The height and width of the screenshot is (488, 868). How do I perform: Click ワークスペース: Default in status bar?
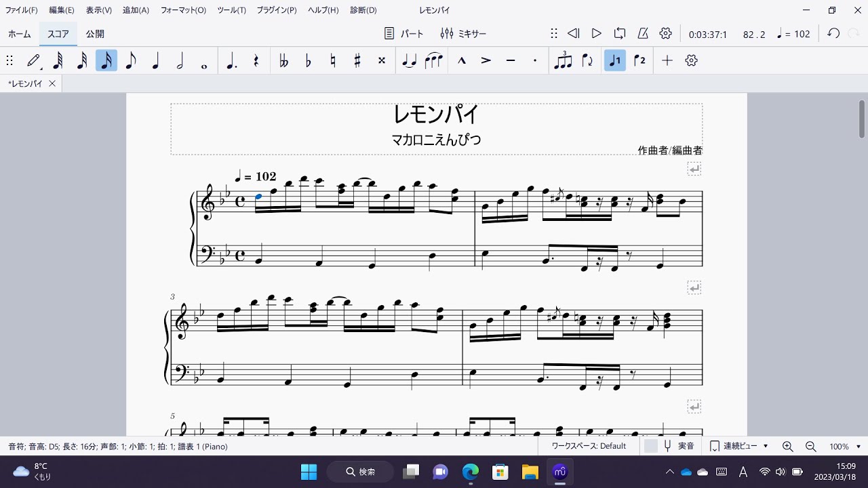click(x=589, y=446)
